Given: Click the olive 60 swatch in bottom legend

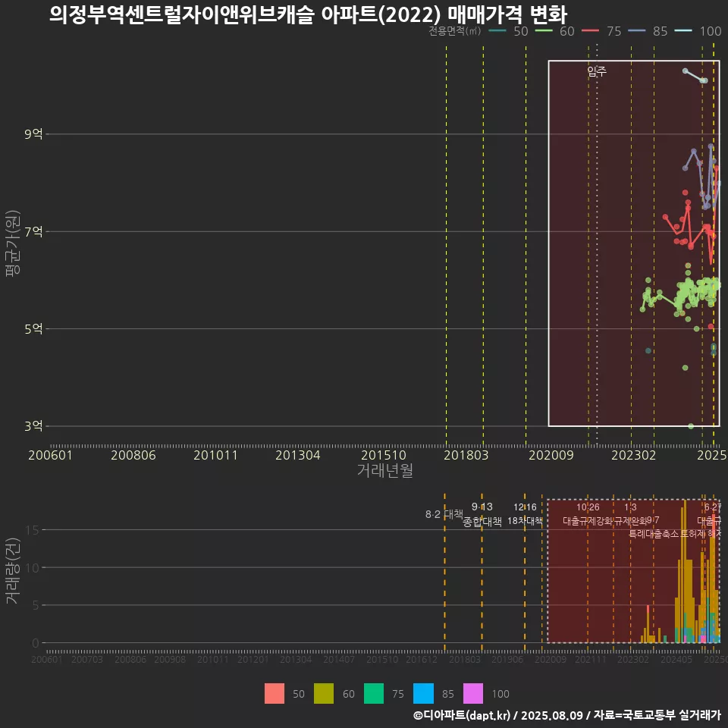Looking at the screenshot, I should point(324,694).
